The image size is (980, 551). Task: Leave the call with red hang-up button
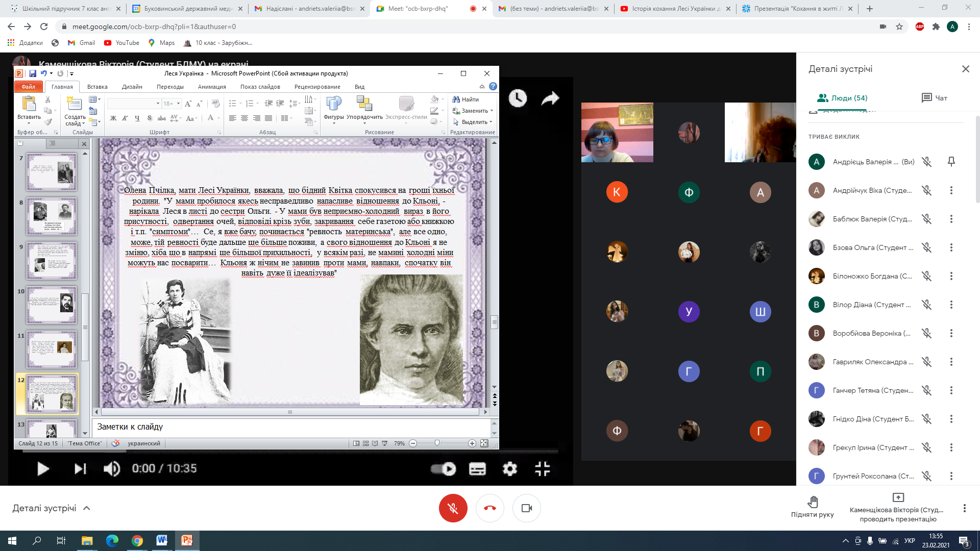click(490, 508)
